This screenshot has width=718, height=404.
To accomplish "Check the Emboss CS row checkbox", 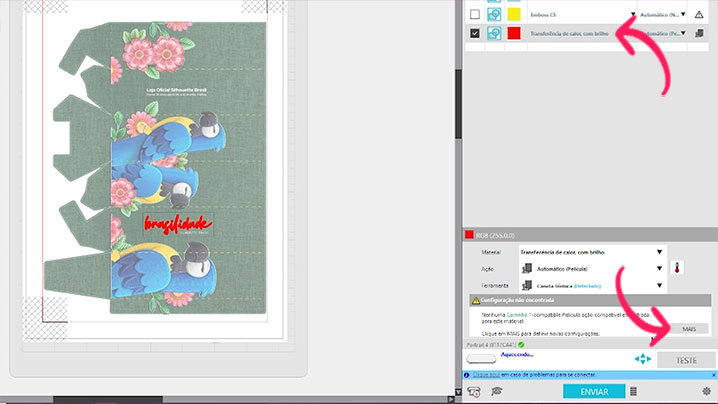I will tap(475, 14).
